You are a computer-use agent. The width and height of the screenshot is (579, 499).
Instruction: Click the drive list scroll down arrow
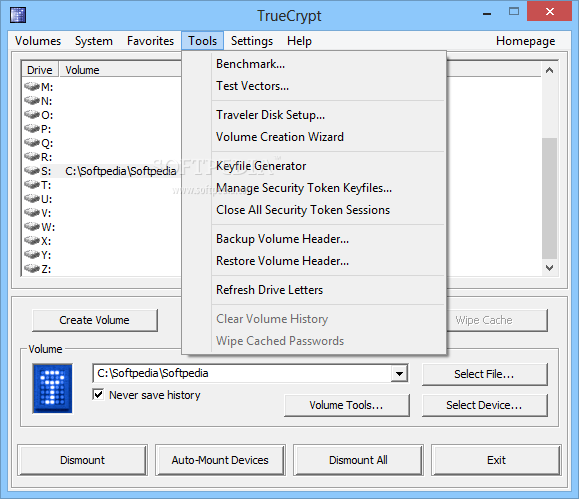click(549, 268)
